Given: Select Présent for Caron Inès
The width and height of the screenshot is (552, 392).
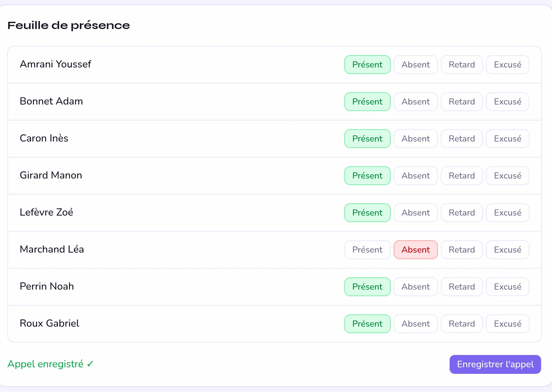Looking at the screenshot, I should click(367, 139).
